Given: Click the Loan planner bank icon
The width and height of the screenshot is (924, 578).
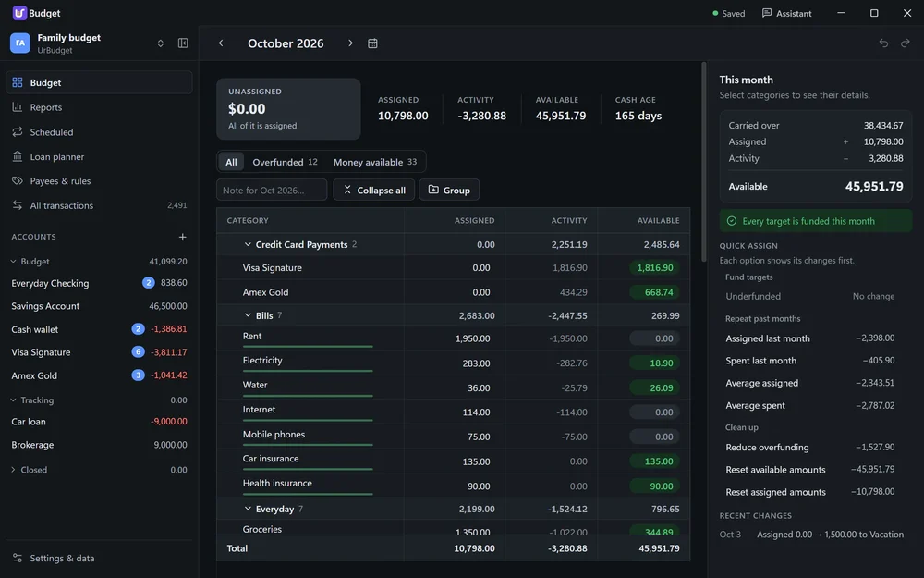Looking at the screenshot, I should 17,156.
